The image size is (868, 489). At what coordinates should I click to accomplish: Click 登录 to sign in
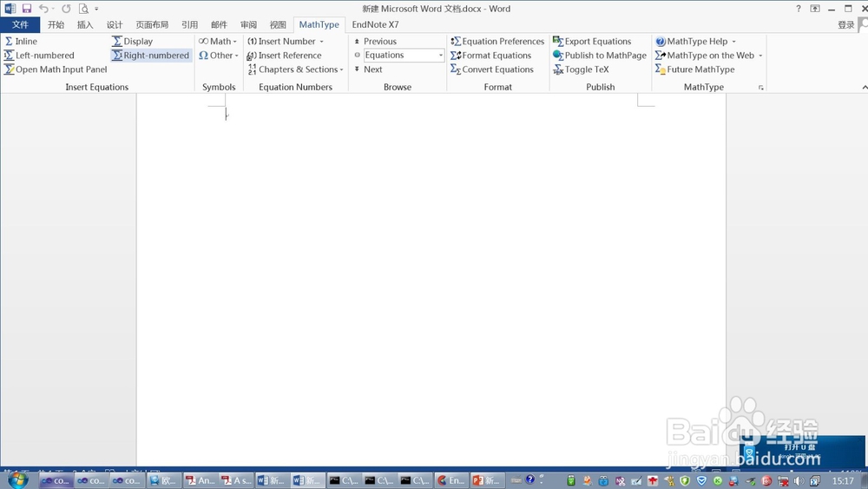[x=845, y=24]
